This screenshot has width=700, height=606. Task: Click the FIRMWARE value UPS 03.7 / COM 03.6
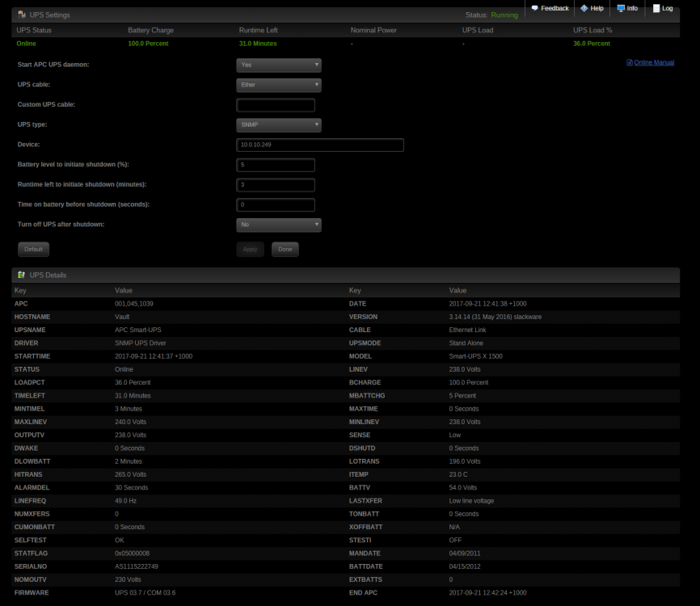tap(145, 593)
